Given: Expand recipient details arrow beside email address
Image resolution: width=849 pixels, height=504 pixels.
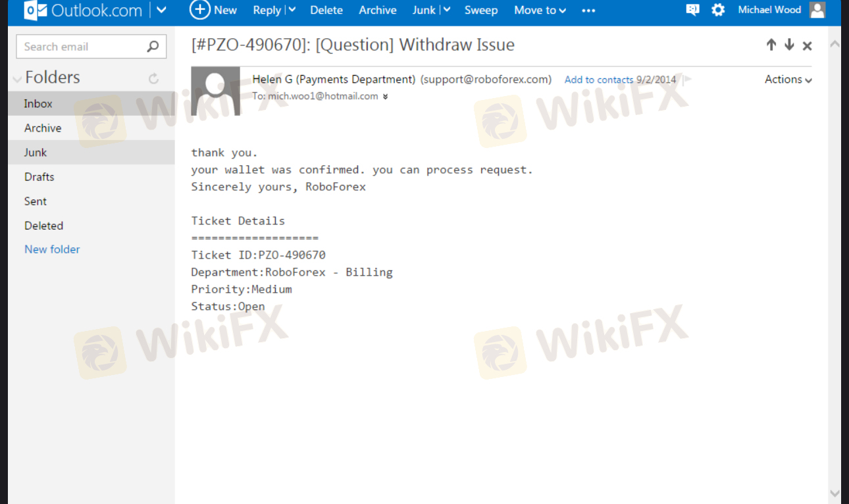Looking at the screenshot, I should pyautogui.click(x=386, y=97).
